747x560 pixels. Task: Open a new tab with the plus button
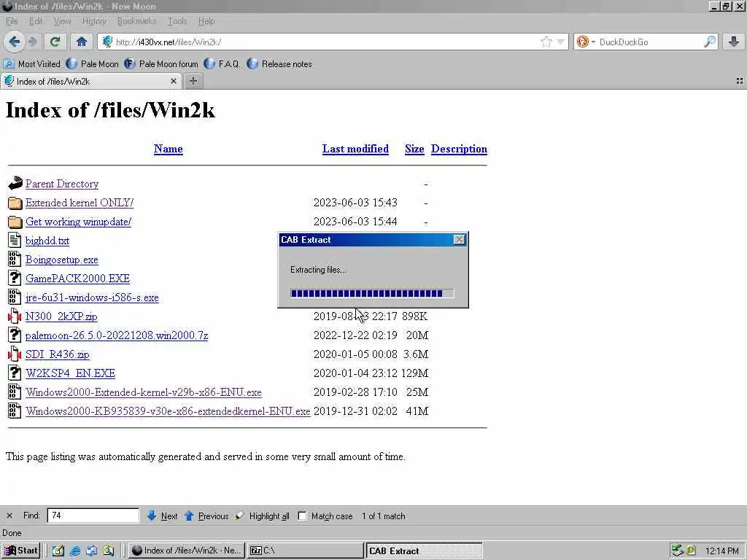click(x=193, y=82)
